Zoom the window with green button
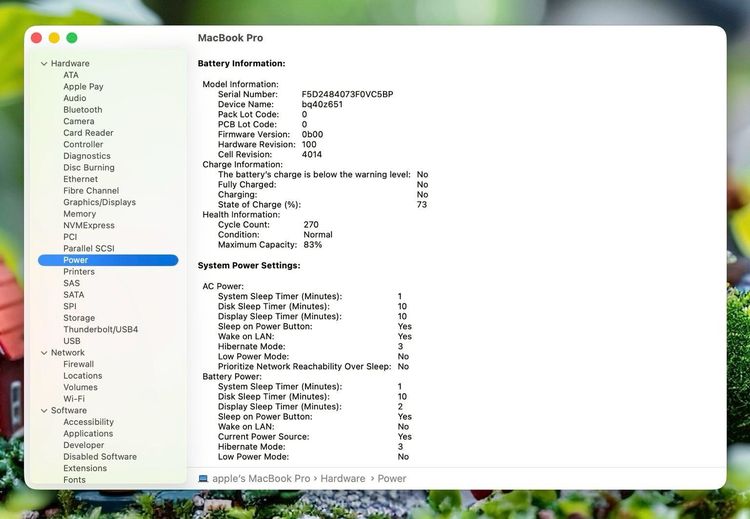750x519 pixels. [x=72, y=38]
